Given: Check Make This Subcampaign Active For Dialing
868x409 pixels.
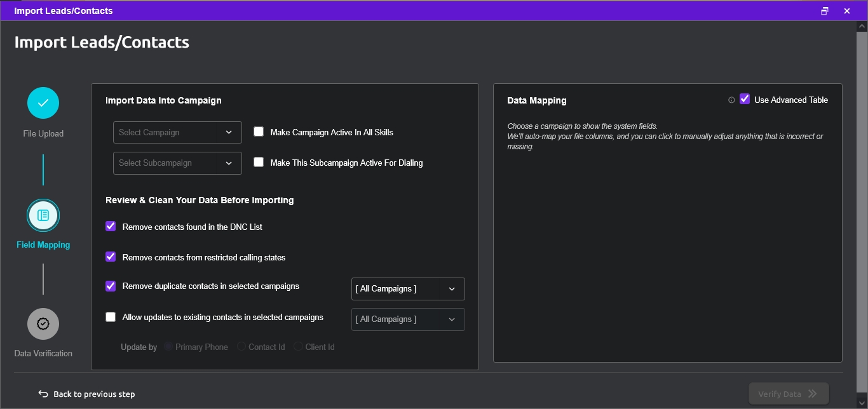Looking at the screenshot, I should pos(259,162).
